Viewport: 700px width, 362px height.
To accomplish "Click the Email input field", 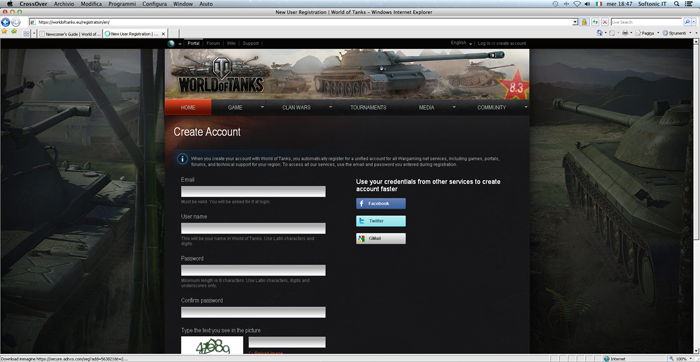I will click(x=253, y=191).
